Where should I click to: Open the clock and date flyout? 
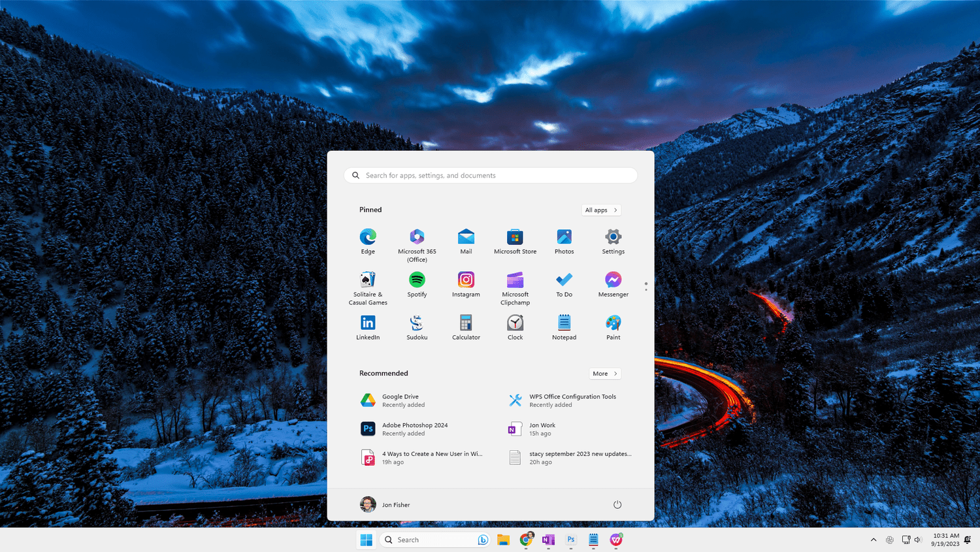pyautogui.click(x=945, y=540)
